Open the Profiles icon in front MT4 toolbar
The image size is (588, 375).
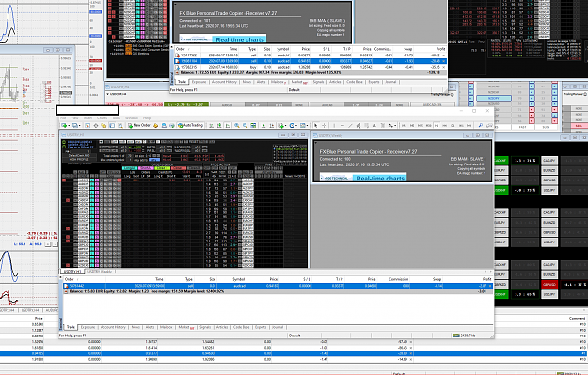pyautogui.click(x=74, y=126)
